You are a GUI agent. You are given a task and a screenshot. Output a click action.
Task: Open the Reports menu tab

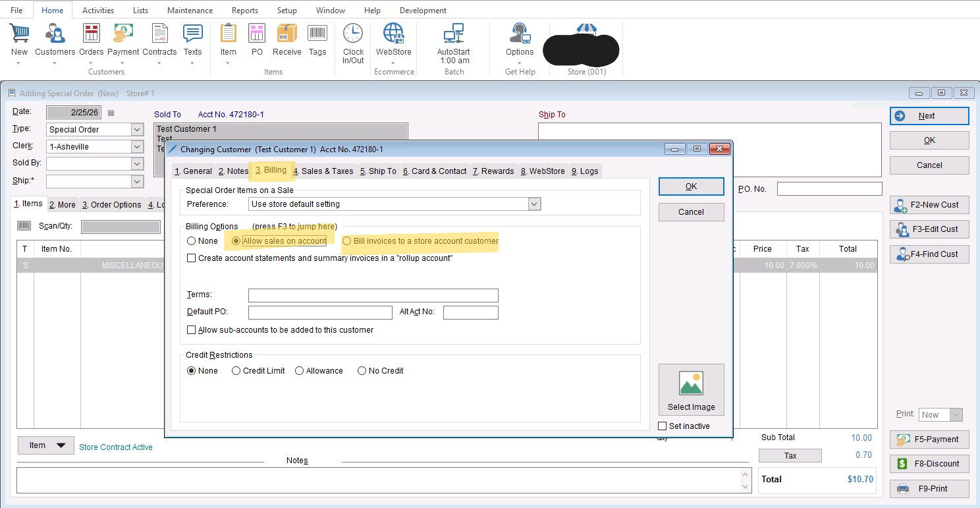pos(244,11)
